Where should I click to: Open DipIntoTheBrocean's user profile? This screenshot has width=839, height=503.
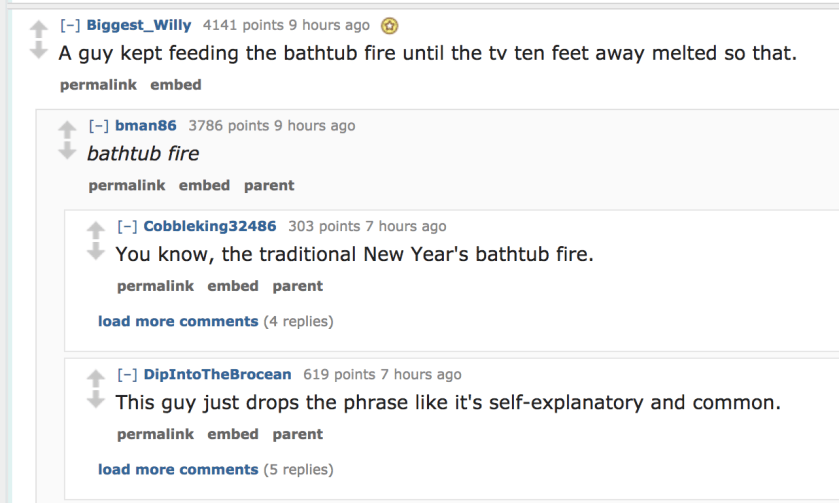pyautogui.click(x=217, y=374)
